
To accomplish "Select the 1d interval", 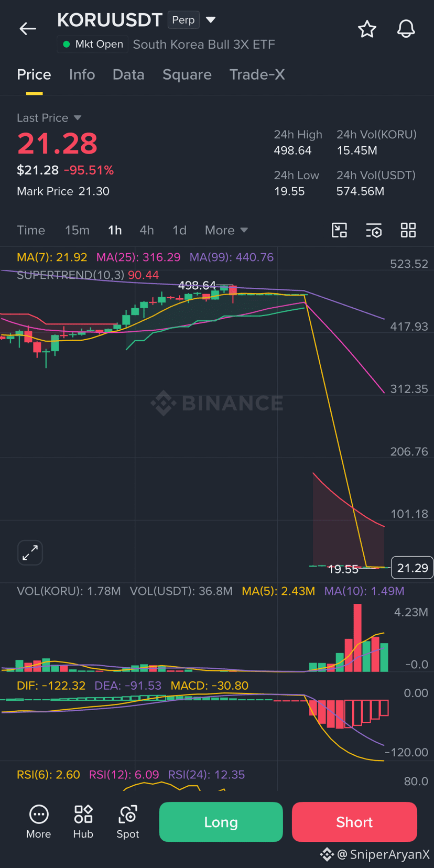I will click(179, 230).
